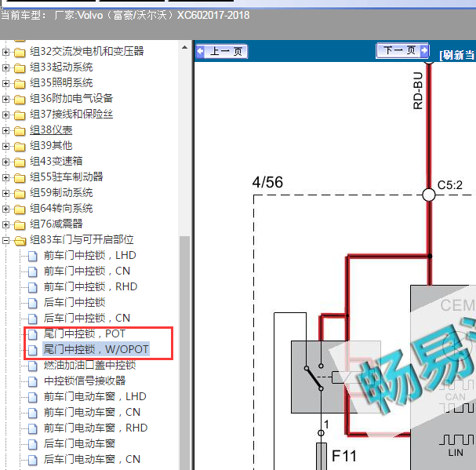Viewport: 476px width, 470px height.
Task: Click the open 组83车门与可开启部位 folder icon
Action: [x=20, y=241]
